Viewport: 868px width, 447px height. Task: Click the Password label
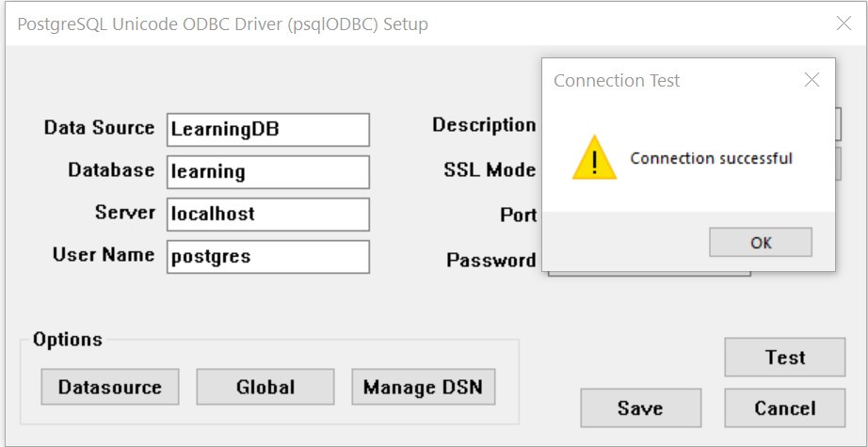pos(491,260)
